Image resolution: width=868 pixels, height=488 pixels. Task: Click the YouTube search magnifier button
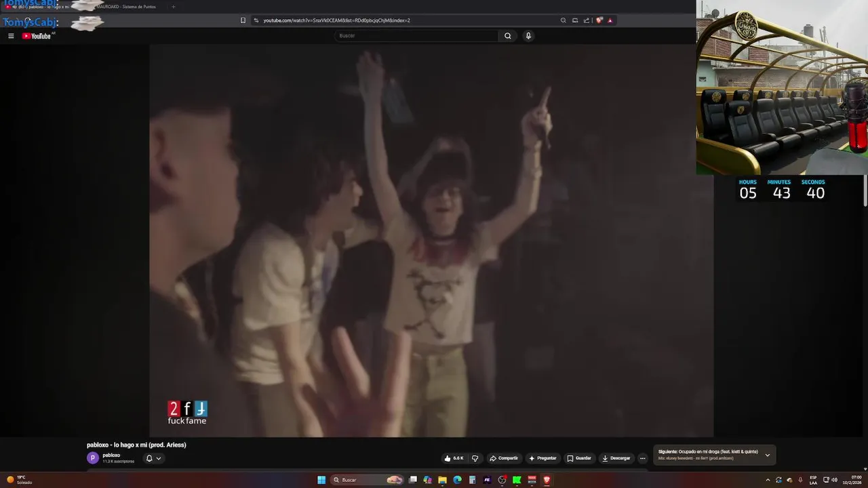point(507,36)
